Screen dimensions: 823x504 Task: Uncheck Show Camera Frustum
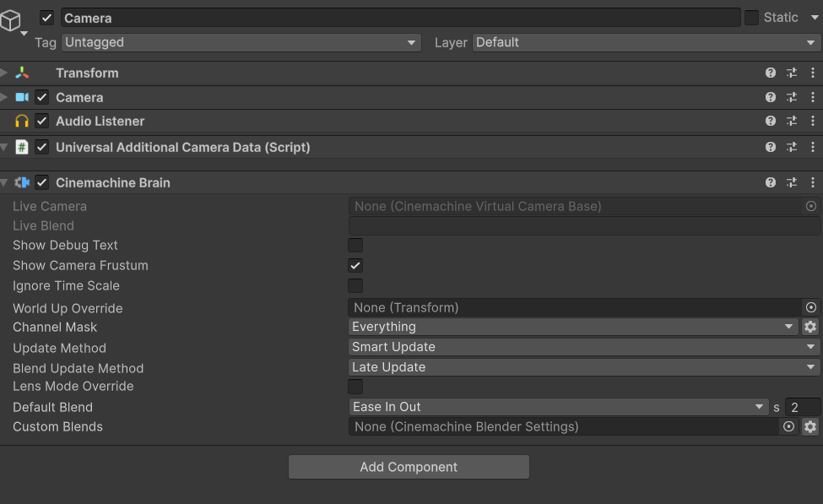click(x=355, y=265)
